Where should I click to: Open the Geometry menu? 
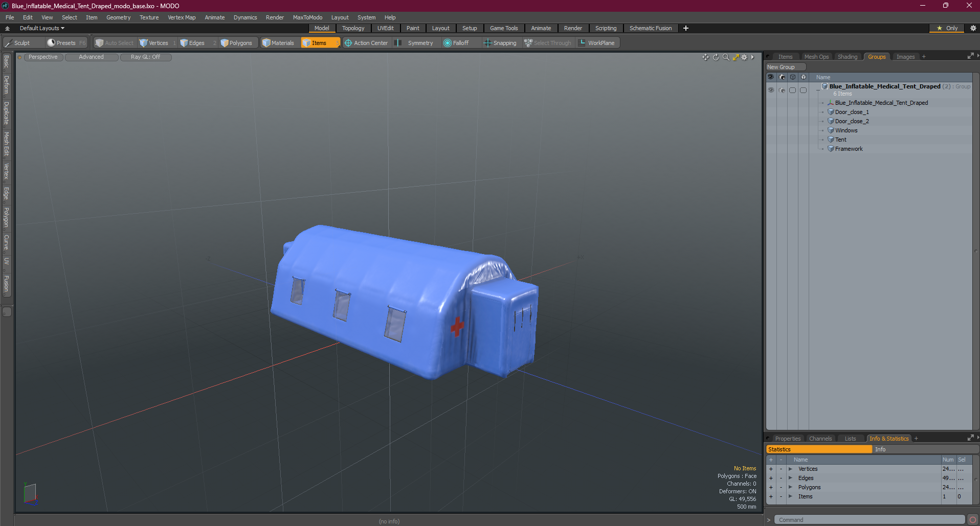(118, 17)
